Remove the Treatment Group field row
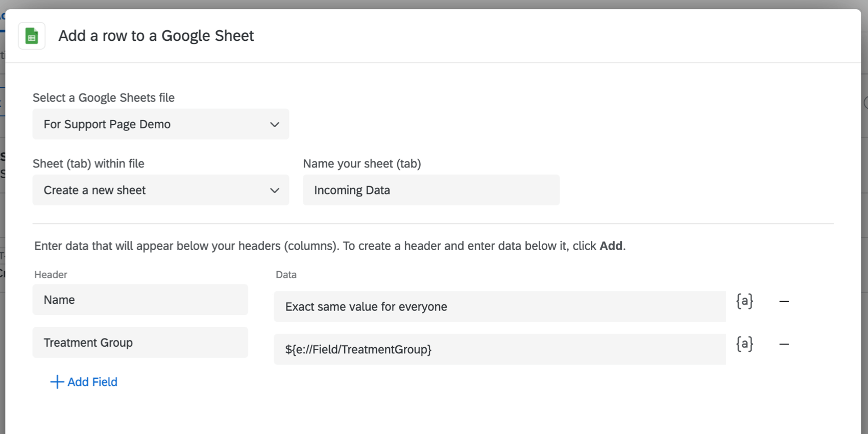Image resolution: width=868 pixels, height=434 pixels. [784, 344]
